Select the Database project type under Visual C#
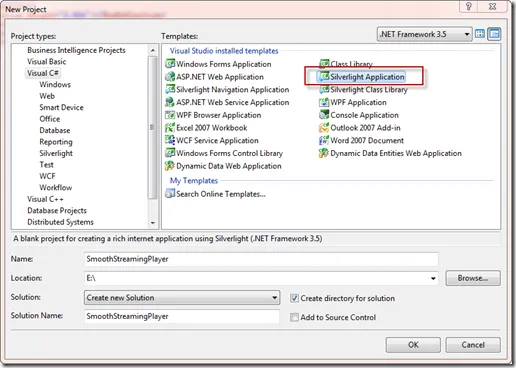 pos(55,130)
